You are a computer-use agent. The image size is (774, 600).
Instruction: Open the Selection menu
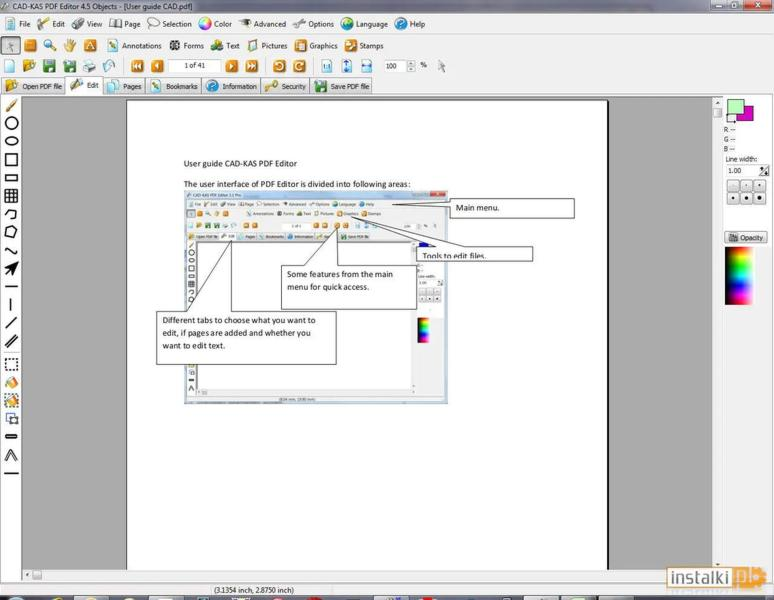169,24
